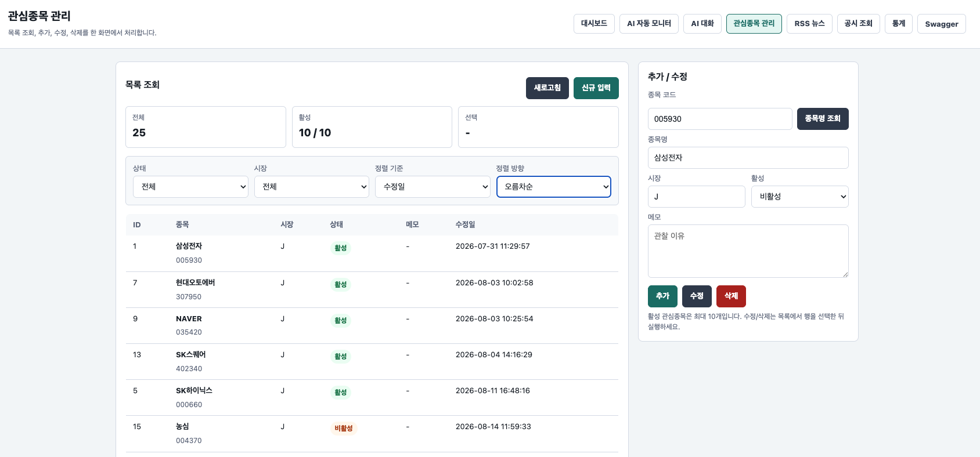Click the 메모 textarea

pos(748,251)
